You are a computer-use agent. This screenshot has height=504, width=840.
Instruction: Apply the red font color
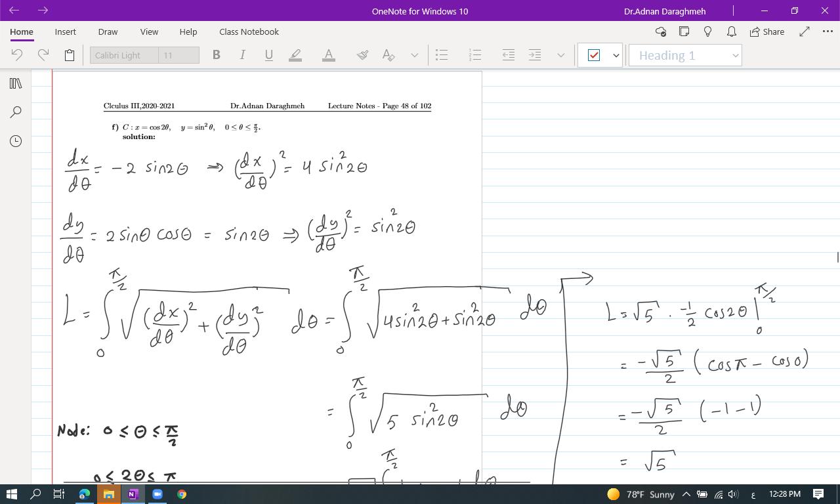pyautogui.click(x=329, y=56)
